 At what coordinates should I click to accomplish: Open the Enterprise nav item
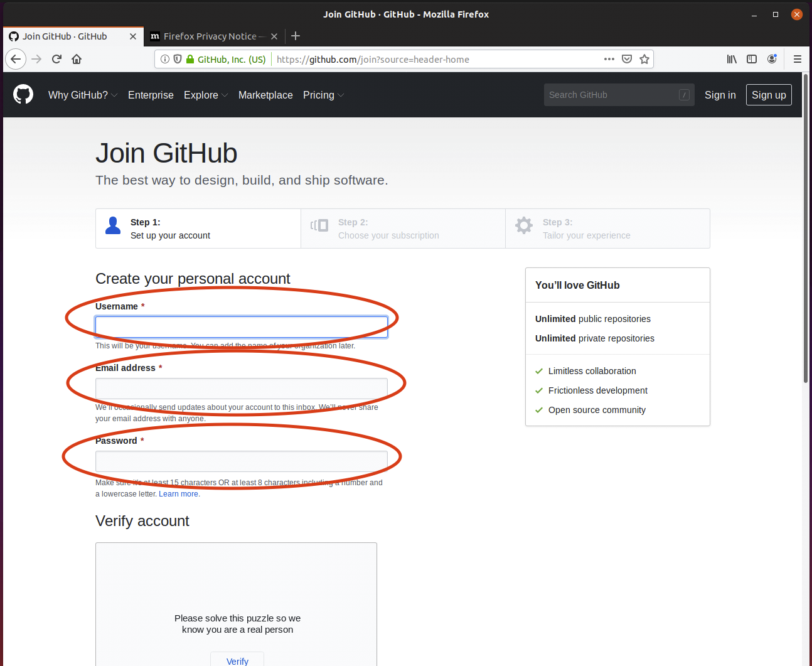tap(151, 95)
